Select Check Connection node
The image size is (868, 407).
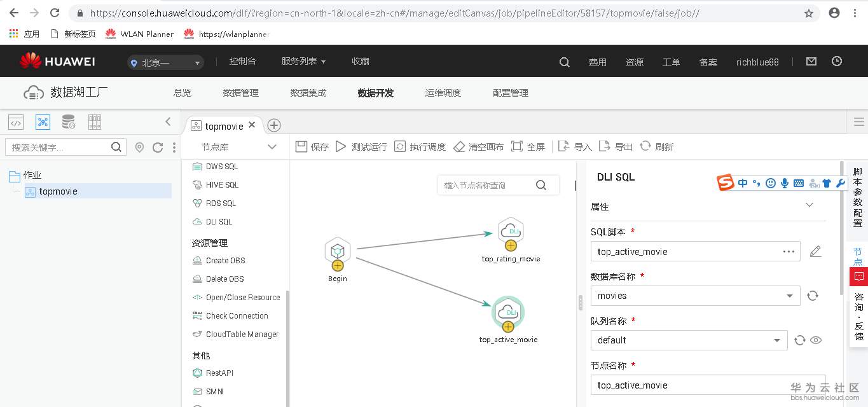point(230,315)
